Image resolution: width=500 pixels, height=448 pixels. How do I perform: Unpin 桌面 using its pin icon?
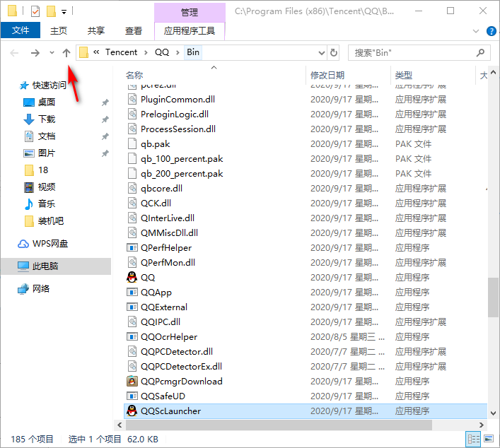point(105,102)
